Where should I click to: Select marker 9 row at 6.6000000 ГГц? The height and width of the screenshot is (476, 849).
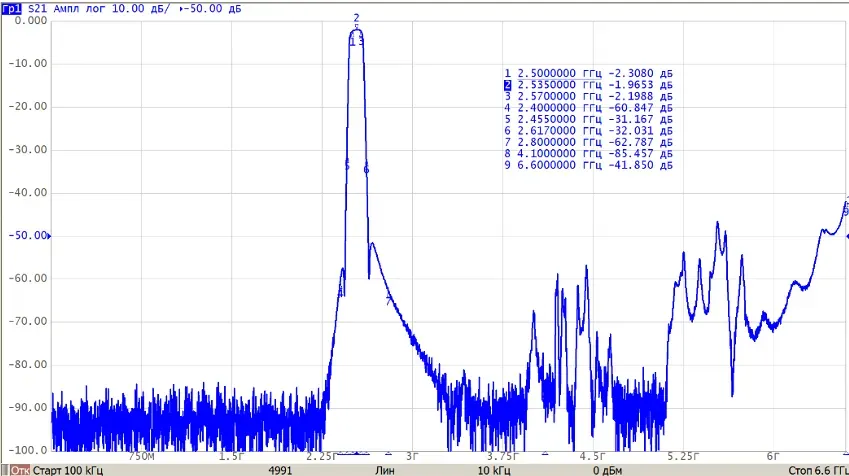point(588,165)
